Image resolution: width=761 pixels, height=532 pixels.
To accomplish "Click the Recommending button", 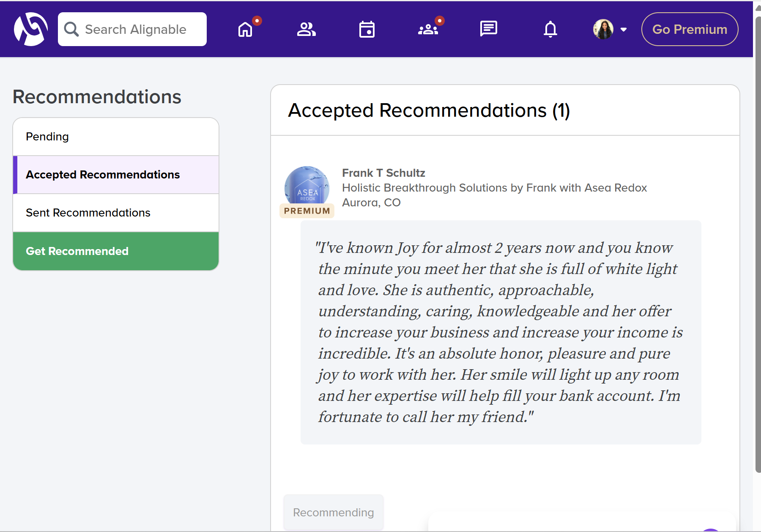I will (334, 513).
